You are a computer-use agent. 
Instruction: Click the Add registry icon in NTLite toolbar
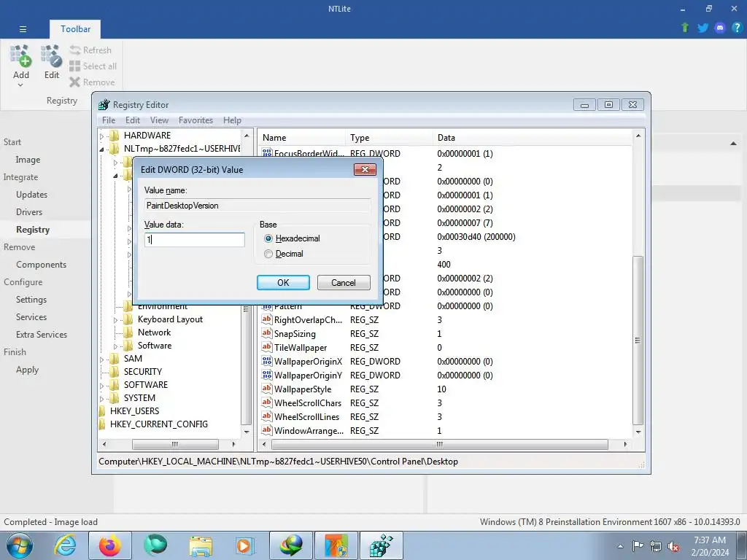[20, 56]
